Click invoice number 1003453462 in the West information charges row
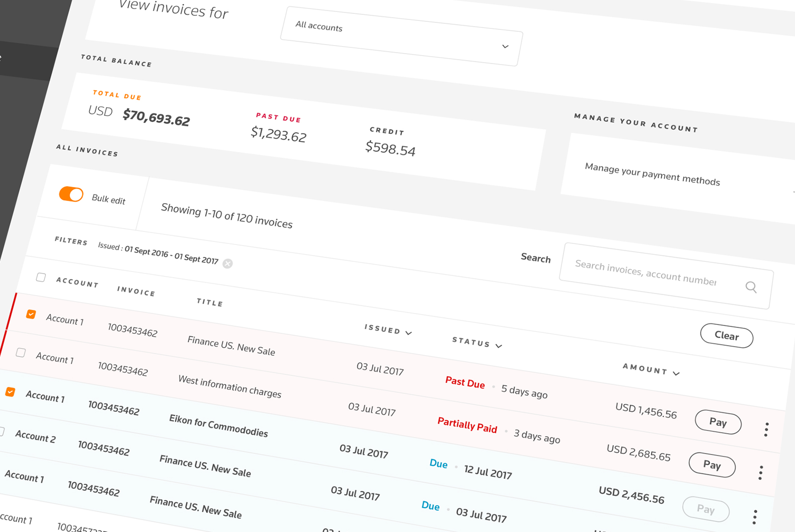Screen dimensions: 795x532 123,369
